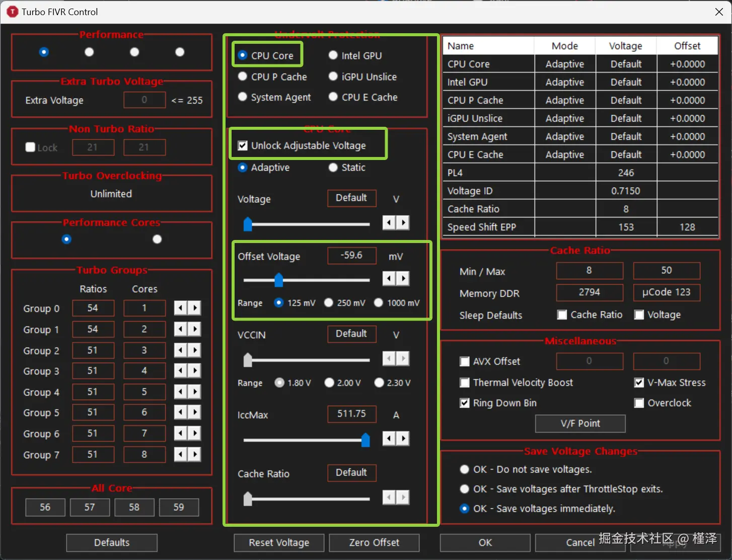Select VCCIN range 2.00 V
The height and width of the screenshot is (560, 732).
329,383
